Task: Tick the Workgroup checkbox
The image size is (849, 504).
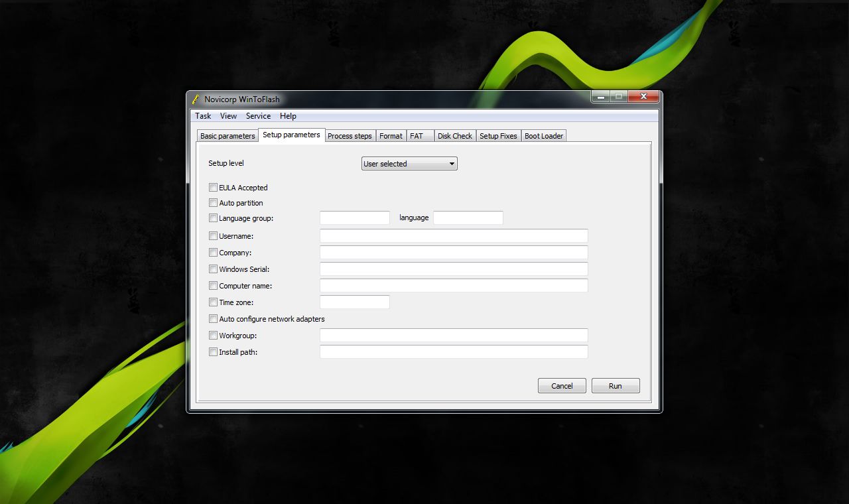Action: (x=213, y=336)
